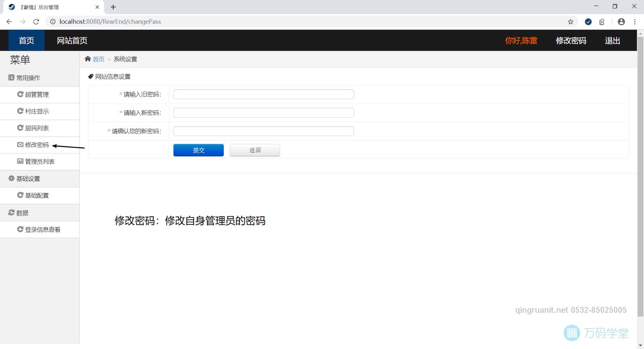This screenshot has width=644, height=349.
Task: Log out with the 退出 link
Action: [612, 41]
